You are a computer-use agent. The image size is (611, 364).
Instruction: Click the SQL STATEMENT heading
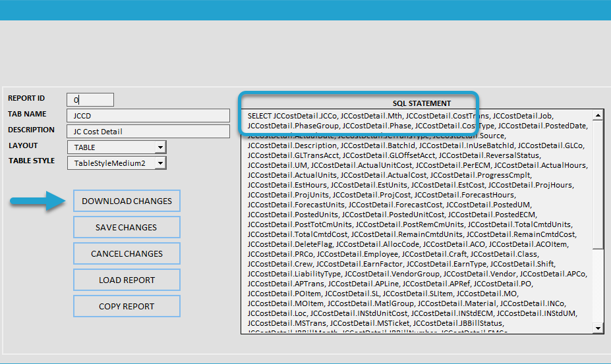coord(422,103)
